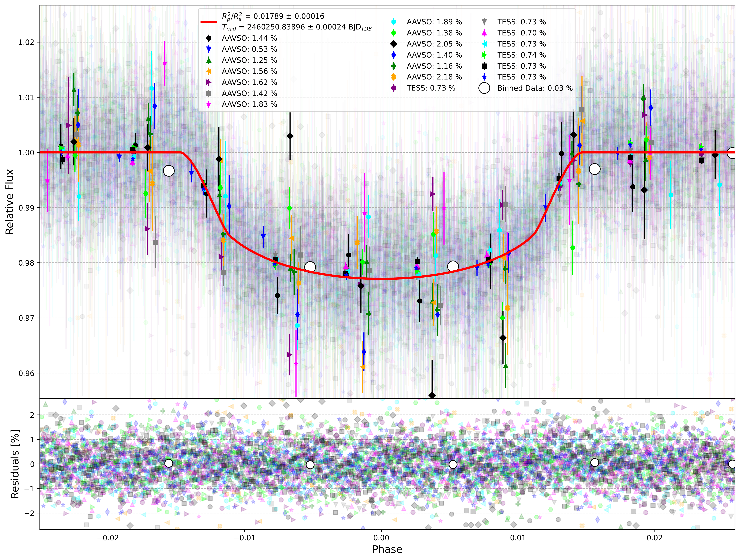The height and width of the screenshot is (560, 740).
Task: Click binned residual point near phase 0.005
Action: (x=453, y=464)
